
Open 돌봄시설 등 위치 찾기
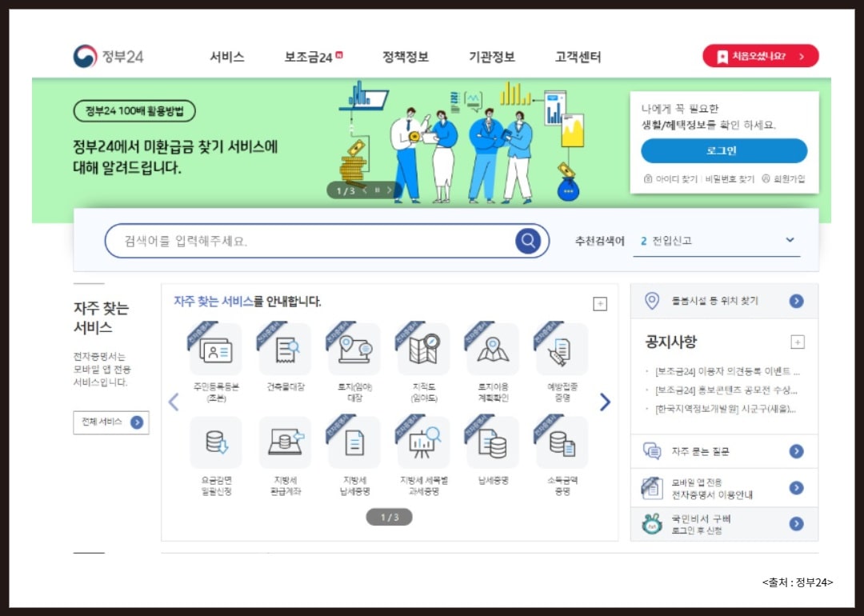(x=724, y=301)
